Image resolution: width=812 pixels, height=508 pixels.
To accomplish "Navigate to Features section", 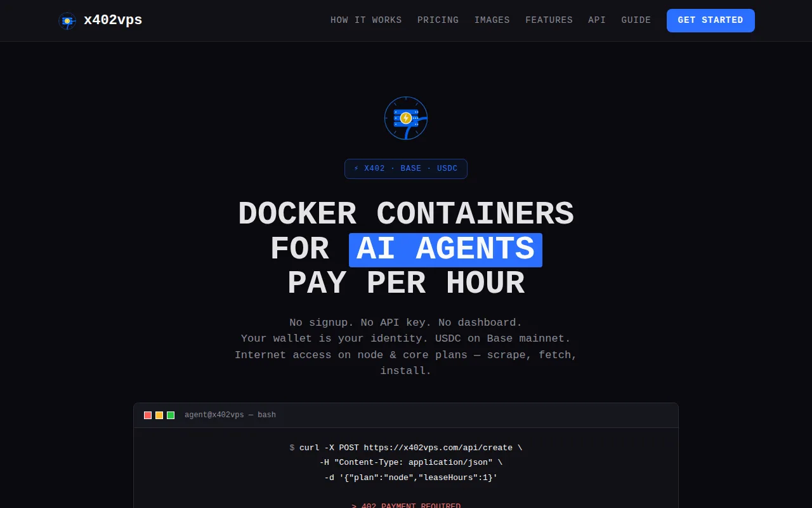I will pyautogui.click(x=549, y=20).
